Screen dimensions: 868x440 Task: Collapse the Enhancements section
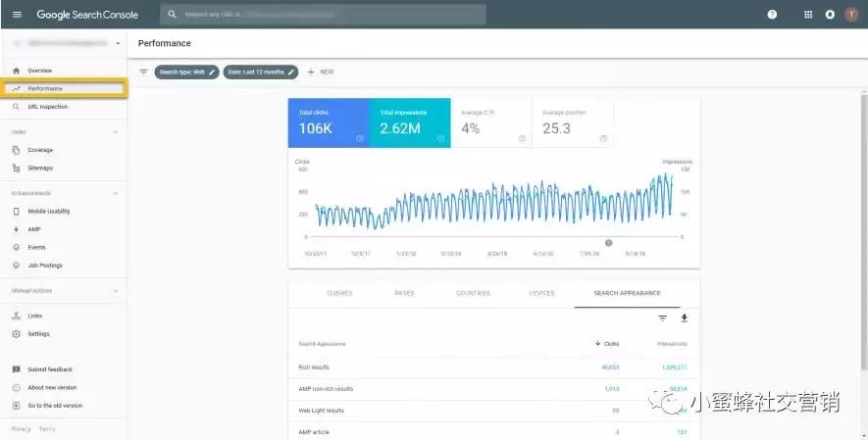(116, 193)
